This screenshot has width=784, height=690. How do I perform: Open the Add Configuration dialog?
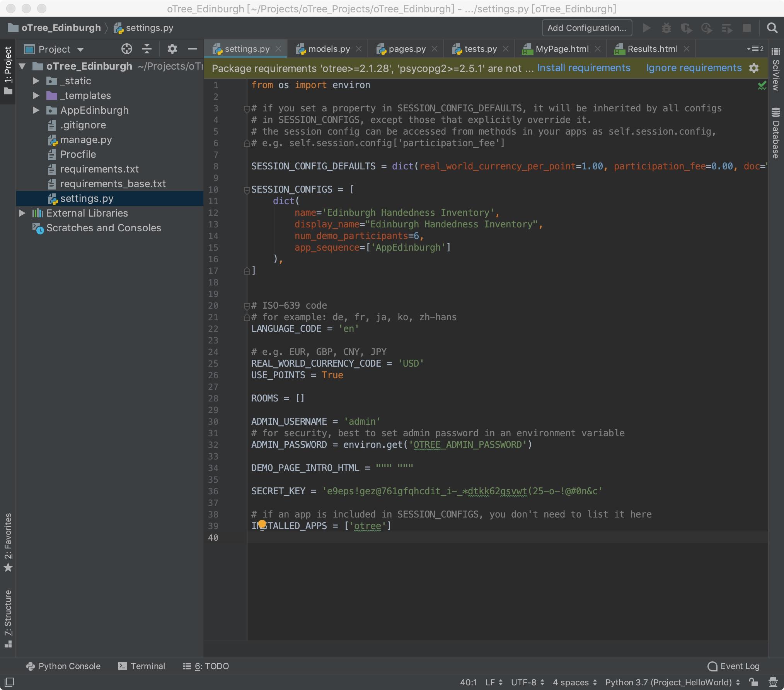586,28
